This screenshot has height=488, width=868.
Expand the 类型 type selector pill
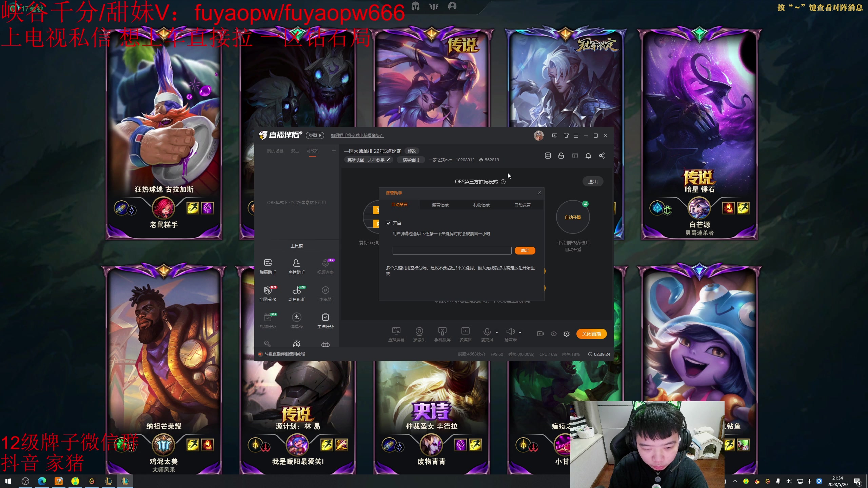pyautogui.click(x=315, y=136)
